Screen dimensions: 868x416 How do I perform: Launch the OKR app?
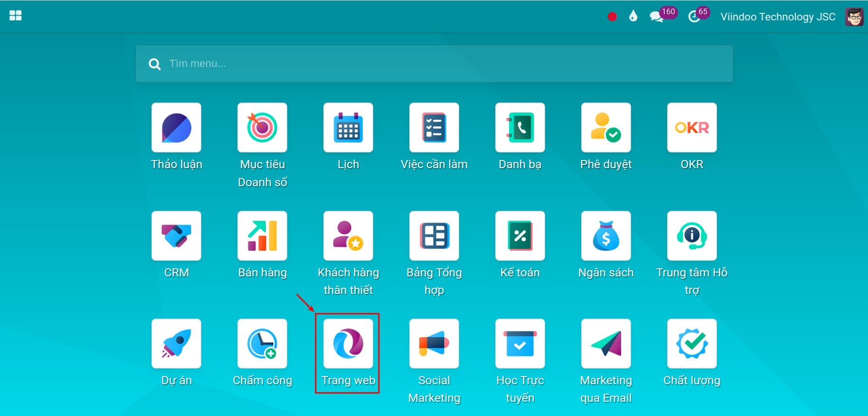click(692, 128)
